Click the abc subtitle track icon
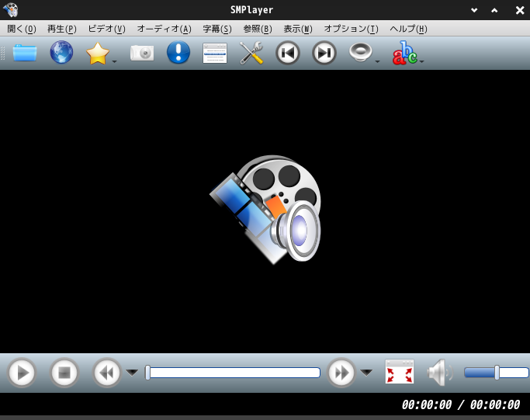530x420 pixels. (404, 53)
